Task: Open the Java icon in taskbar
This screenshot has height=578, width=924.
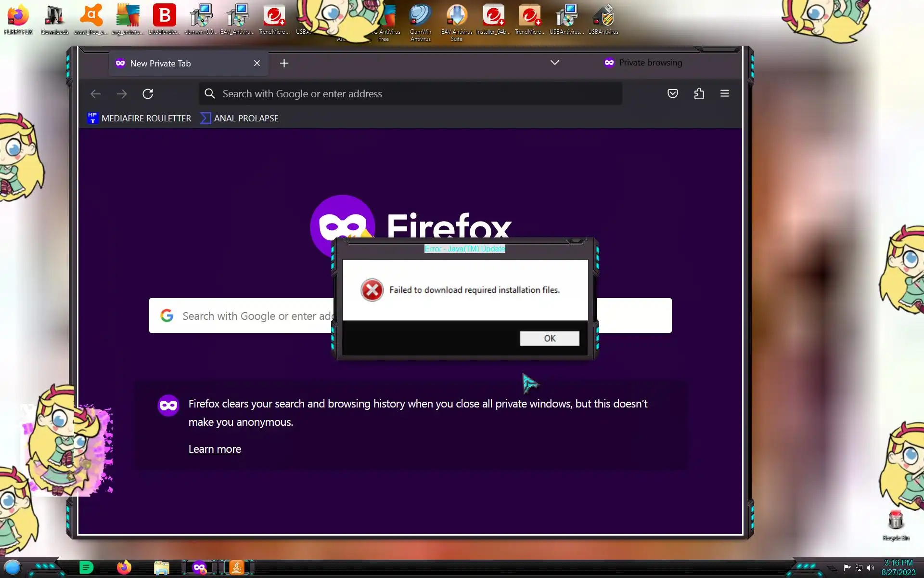Action: click(237, 567)
